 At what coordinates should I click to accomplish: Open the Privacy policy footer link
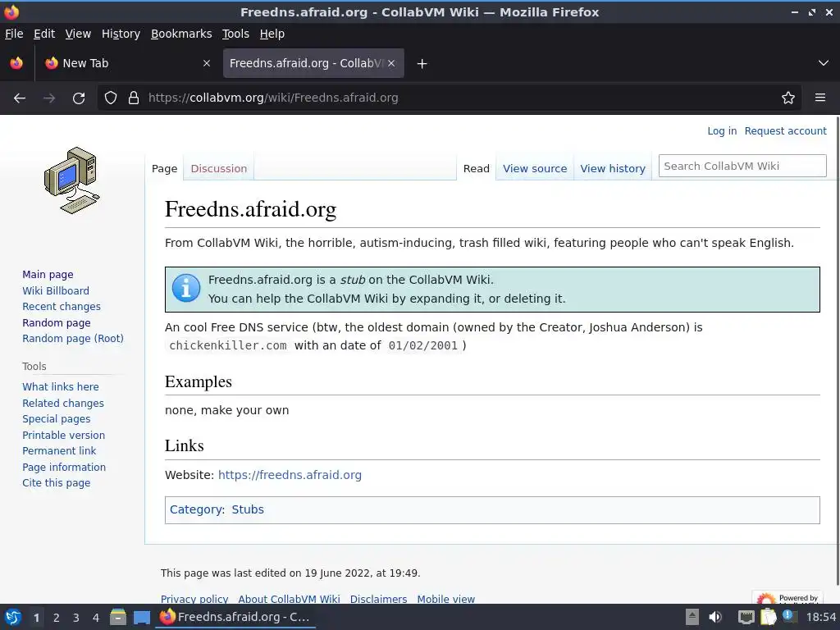pyautogui.click(x=194, y=599)
